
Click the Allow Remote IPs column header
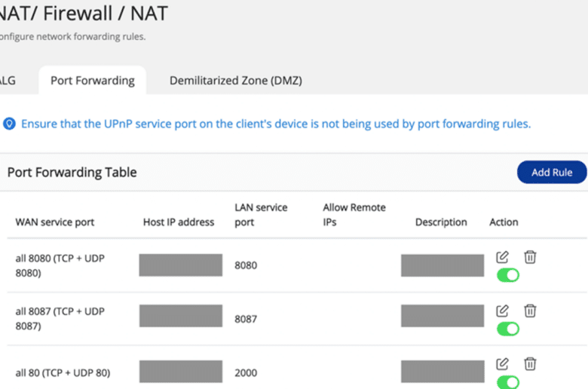pyautogui.click(x=354, y=215)
